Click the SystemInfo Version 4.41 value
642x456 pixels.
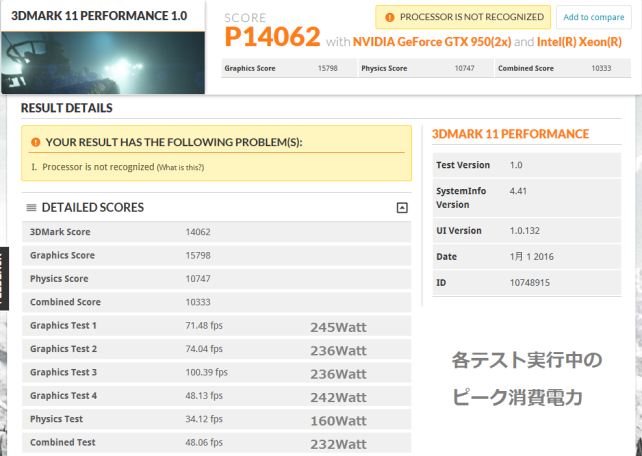(x=518, y=191)
